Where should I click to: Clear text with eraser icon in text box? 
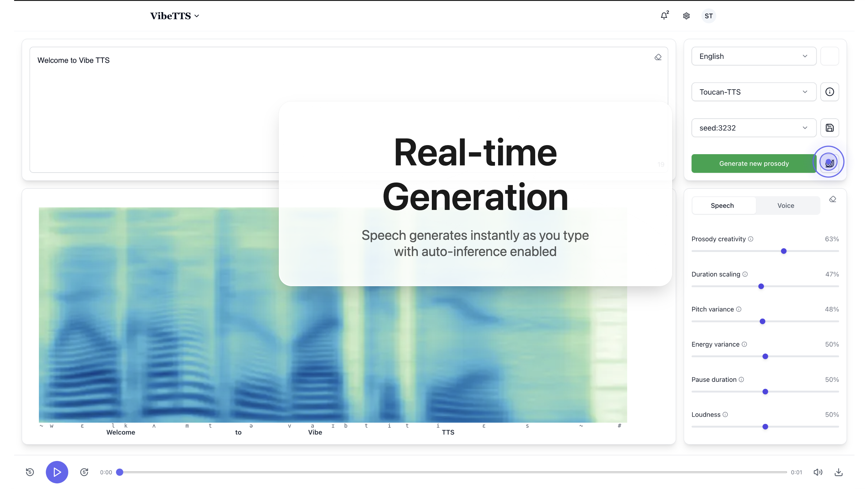[x=658, y=57]
